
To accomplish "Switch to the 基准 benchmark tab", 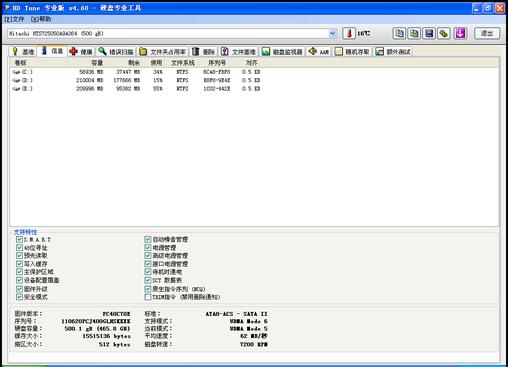I will (23, 52).
